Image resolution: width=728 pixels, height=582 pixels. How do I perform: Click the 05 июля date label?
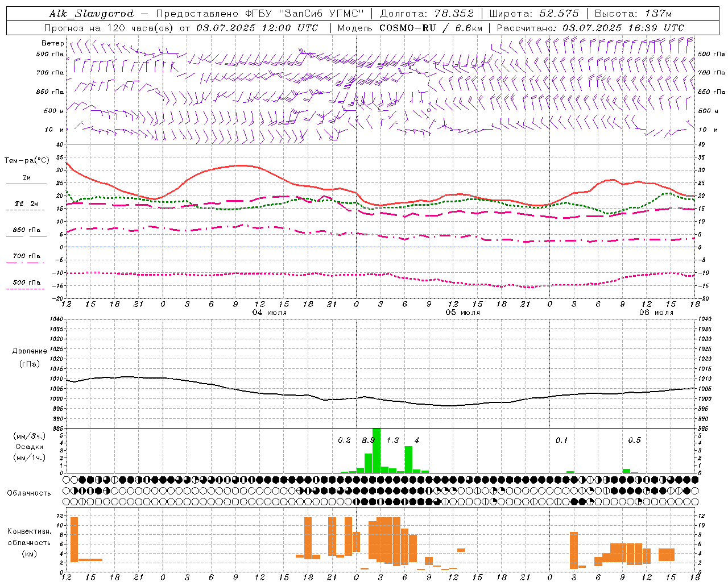coord(463,313)
